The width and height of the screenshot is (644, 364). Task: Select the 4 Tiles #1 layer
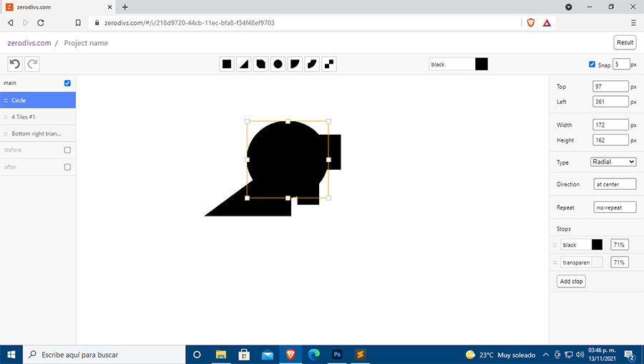tap(37, 117)
